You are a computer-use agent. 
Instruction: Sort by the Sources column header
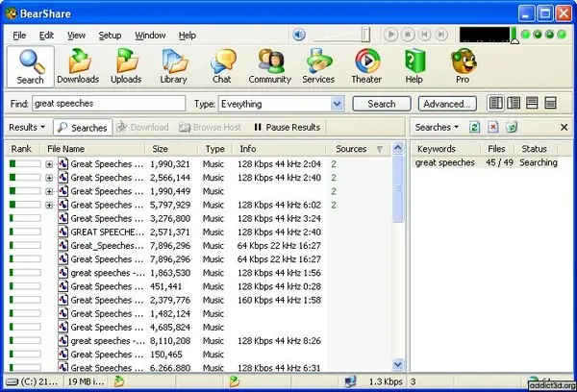359,149
